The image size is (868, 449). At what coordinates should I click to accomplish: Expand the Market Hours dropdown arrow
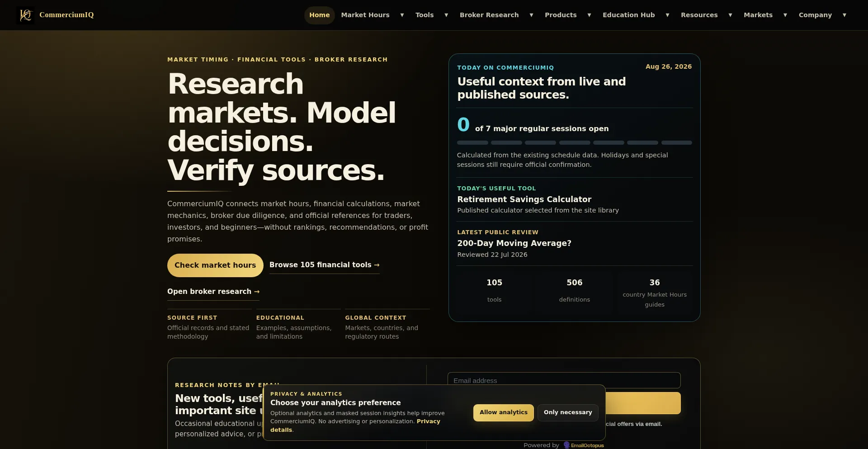(x=402, y=15)
